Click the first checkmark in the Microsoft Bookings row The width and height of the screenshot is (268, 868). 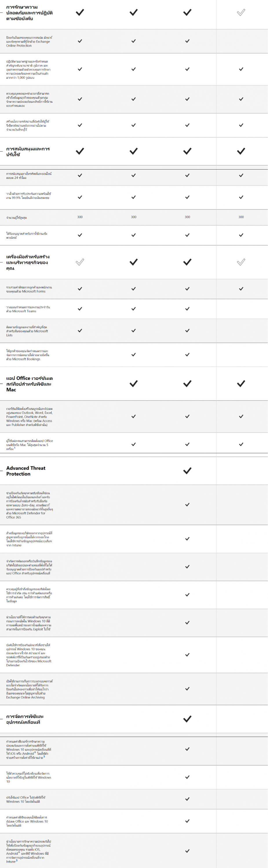[x=134, y=354]
